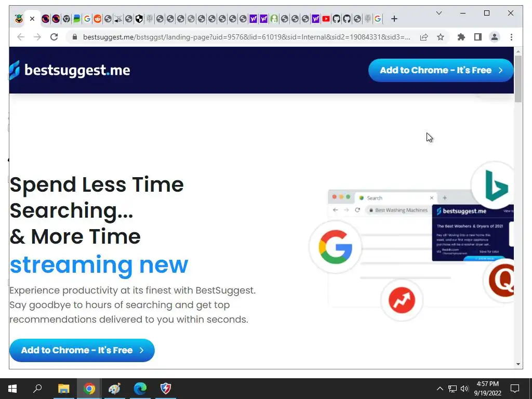The height and width of the screenshot is (399, 532).
Task: View site information via the lock icon
Action: (x=75, y=37)
